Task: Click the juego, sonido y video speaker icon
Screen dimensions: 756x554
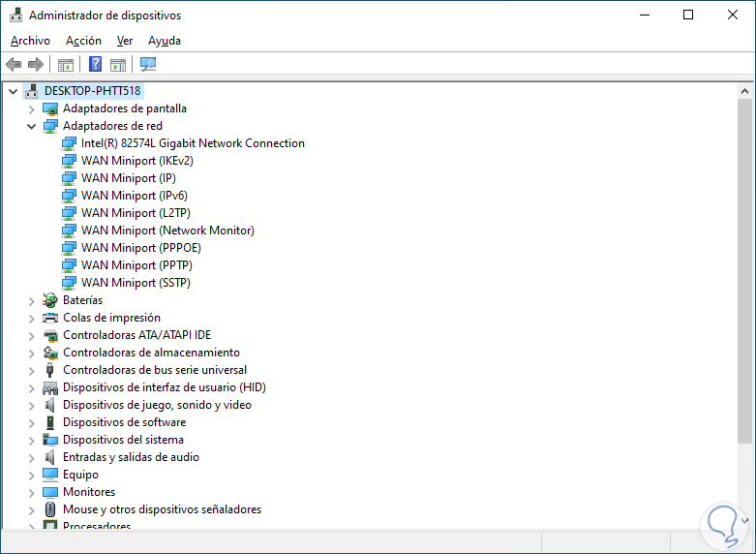Action: coord(49,405)
